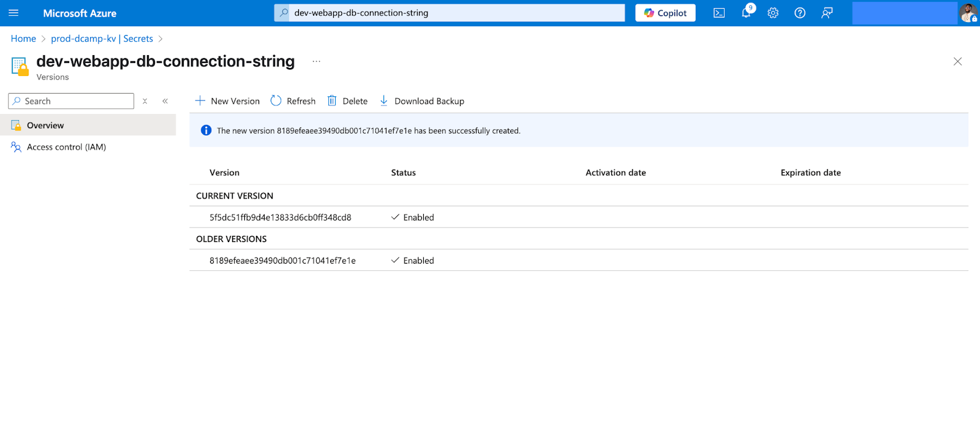Open version 5f5dc51ffb9d4e13833d6cb0ff348cd8
This screenshot has width=980, height=426.
coord(281,218)
